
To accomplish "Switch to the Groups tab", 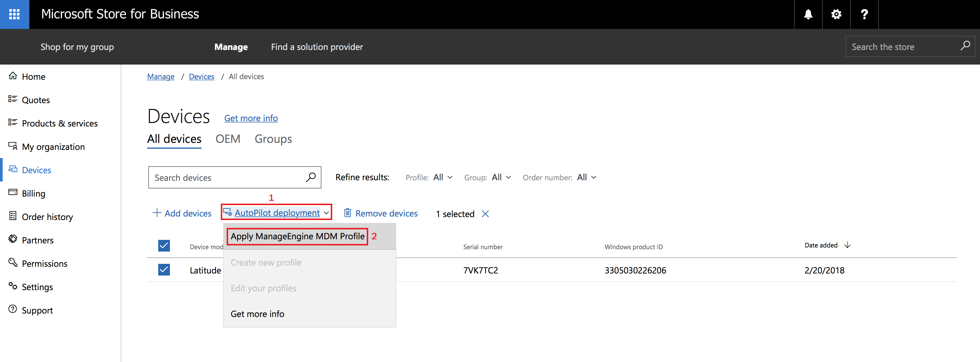I will [x=273, y=139].
